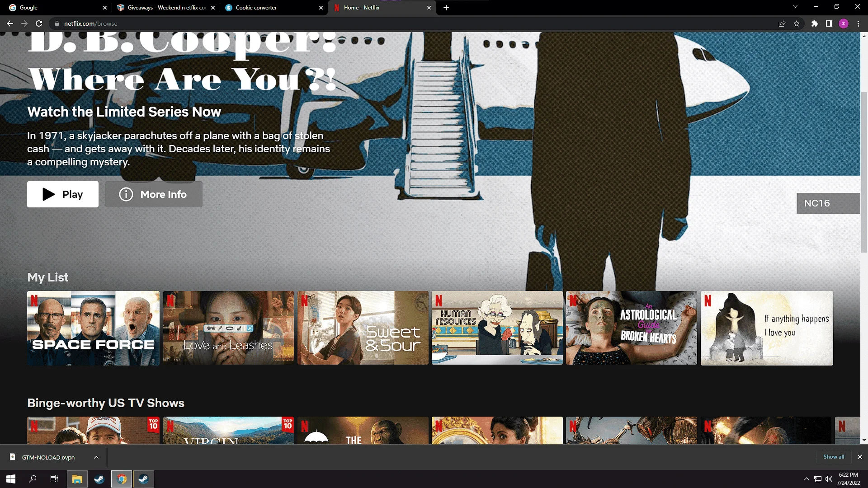Switch to the Giveaways tab
868x488 pixels.
coord(165,8)
